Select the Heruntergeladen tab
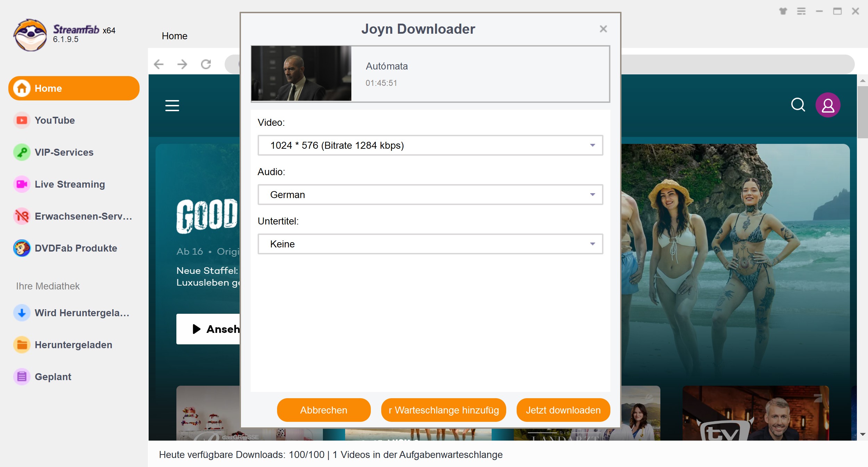Screen dimensions: 868x467 coord(74,344)
